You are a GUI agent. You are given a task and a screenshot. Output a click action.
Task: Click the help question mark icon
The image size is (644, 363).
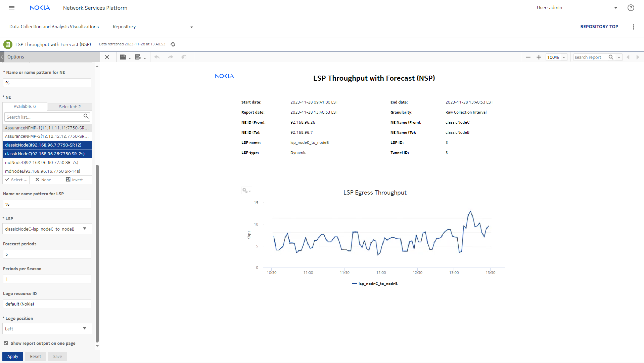(x=631, y=8)
